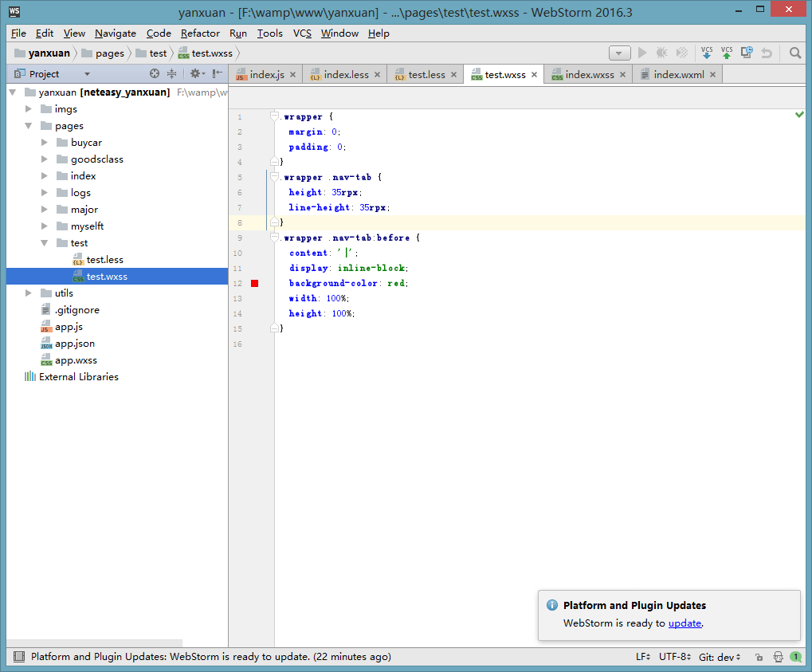
Task: Open Search Everywhere magnifier icon
Action: point(795,53)
